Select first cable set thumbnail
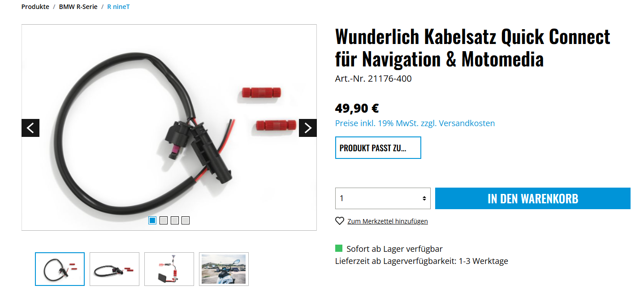The image size is (644, 294). tap(60, 269)
